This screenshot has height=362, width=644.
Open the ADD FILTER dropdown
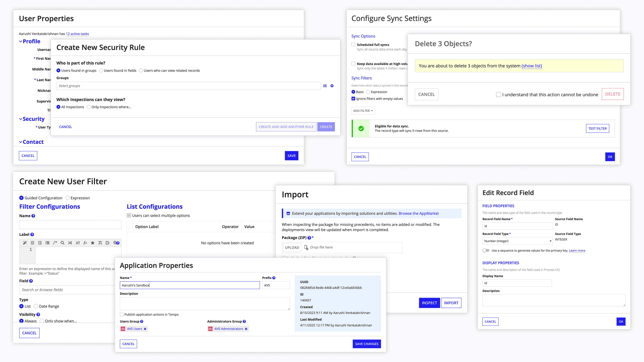coord(363,111)
